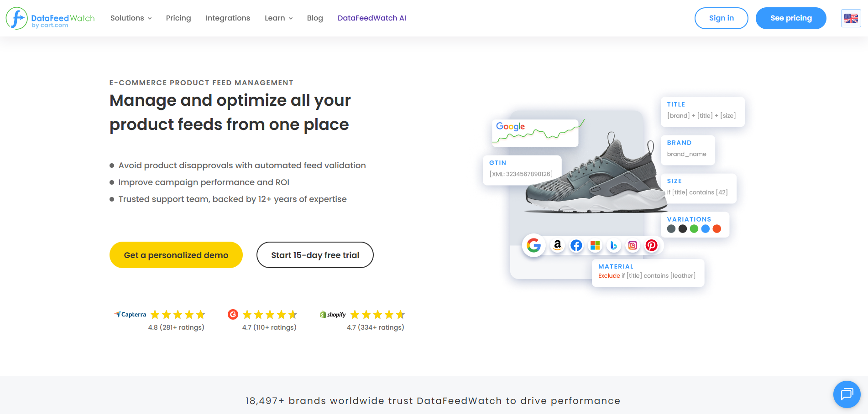Screen dimensions: 868x414
Task: Click the See pricing button
Action: point(791,18)
